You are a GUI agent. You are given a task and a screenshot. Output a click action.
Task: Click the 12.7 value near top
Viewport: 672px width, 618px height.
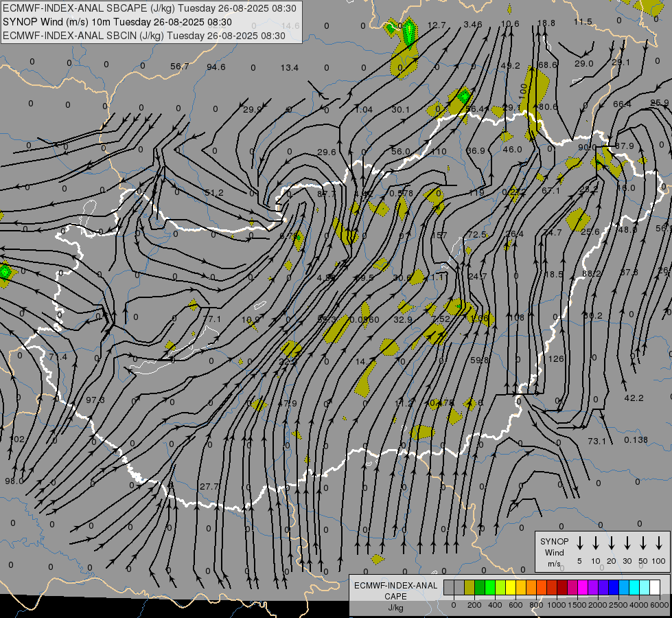tap(437, 25)
